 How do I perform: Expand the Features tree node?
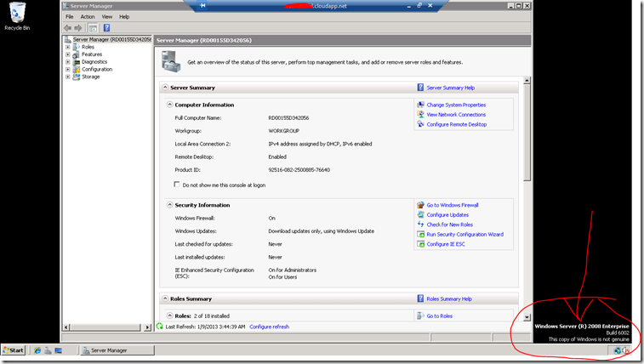click(x=68, y=54)
